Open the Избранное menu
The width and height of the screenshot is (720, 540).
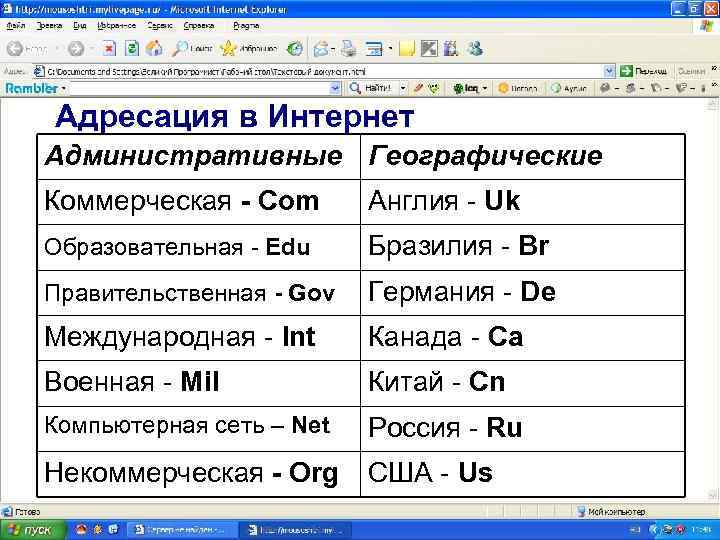coord(117,26)
